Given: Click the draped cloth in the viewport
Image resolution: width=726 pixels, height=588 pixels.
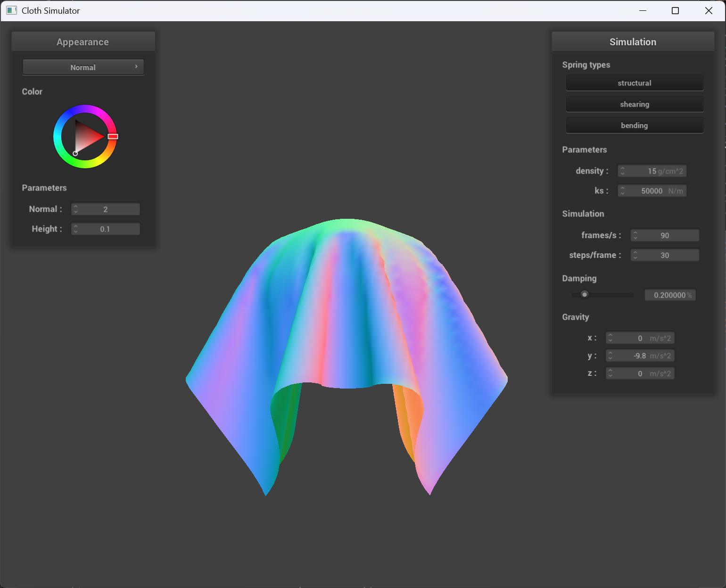Looking at the screenshot, I should pyautogui.click(x=346, y=330).
